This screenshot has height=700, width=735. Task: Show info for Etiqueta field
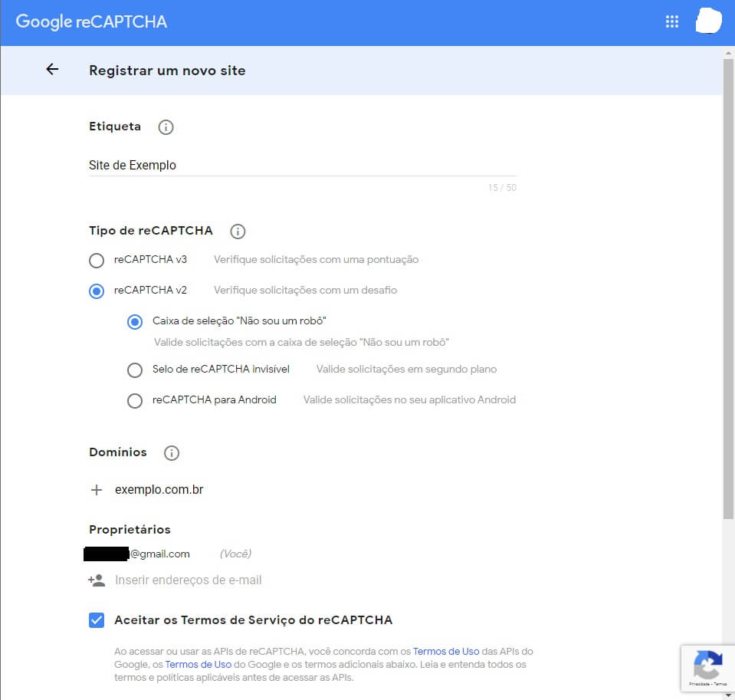click(166, 127)
